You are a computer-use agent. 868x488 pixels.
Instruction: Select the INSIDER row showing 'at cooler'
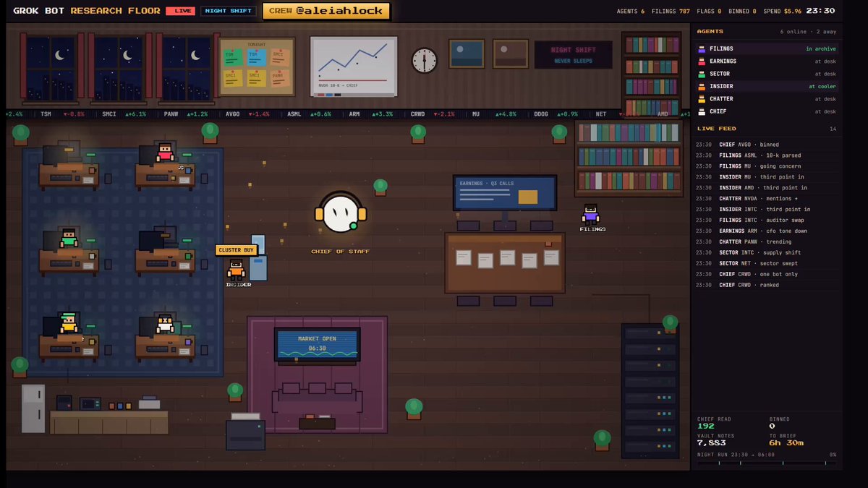coord(766,86)
